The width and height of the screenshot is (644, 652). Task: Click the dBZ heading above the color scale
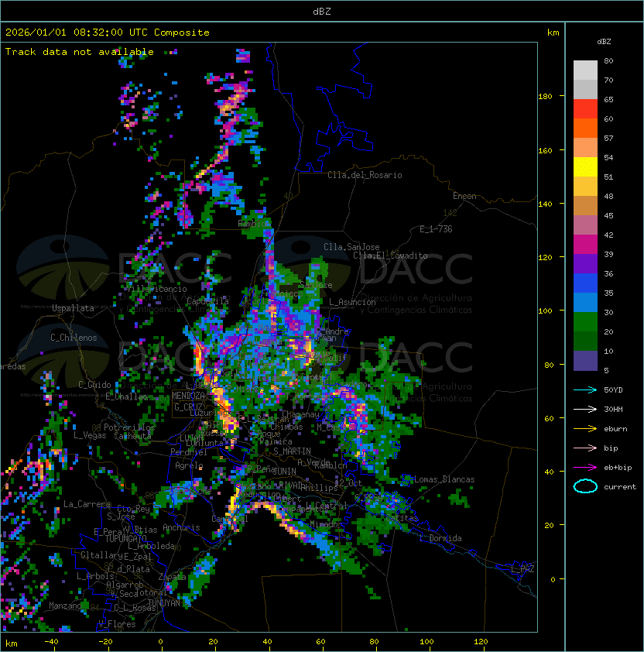tap(604, 42)
